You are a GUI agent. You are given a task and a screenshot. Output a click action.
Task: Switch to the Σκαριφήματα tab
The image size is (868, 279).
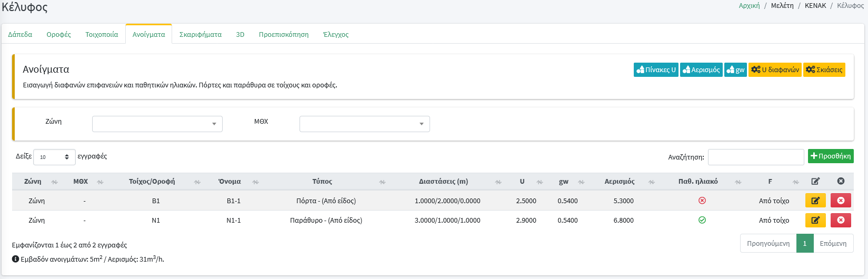[200, 34]
